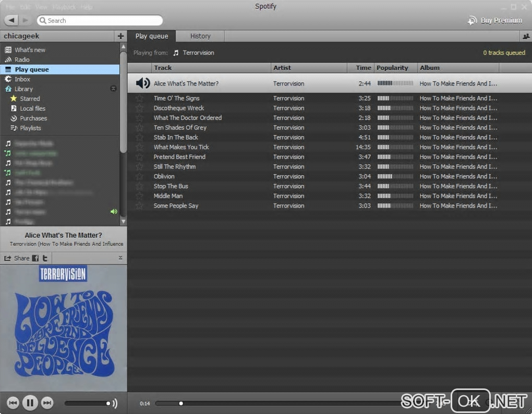Click the now-playing speaker icon on Alice What's The Matter?
The width and height of the screenshot is (532, 414).
coord(142,83)
